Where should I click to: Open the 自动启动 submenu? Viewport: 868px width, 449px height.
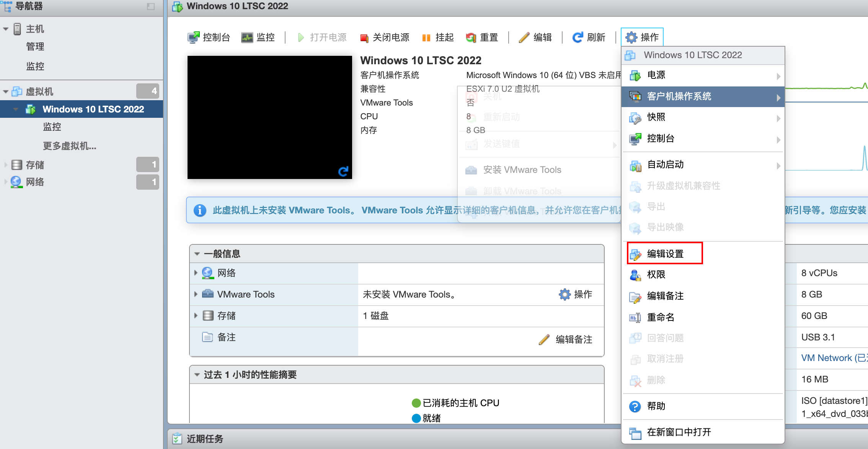[703, 164]
